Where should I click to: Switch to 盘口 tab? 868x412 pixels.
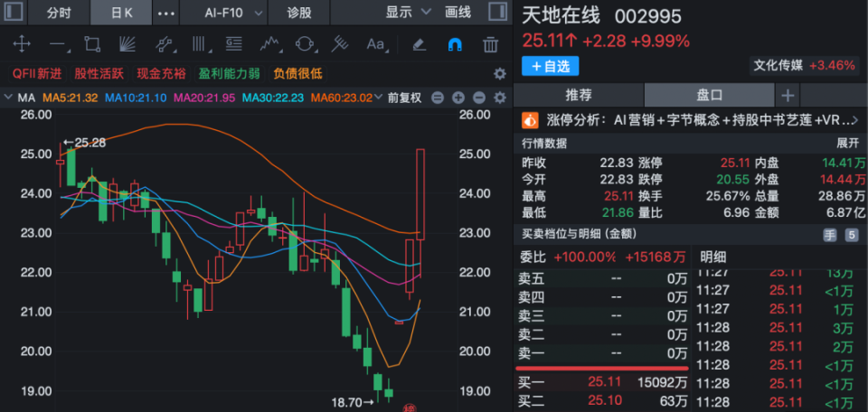point(710,96)
